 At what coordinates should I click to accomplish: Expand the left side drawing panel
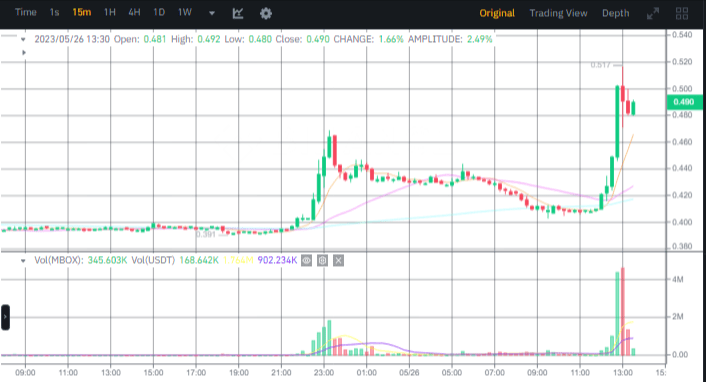pos(5,317)
